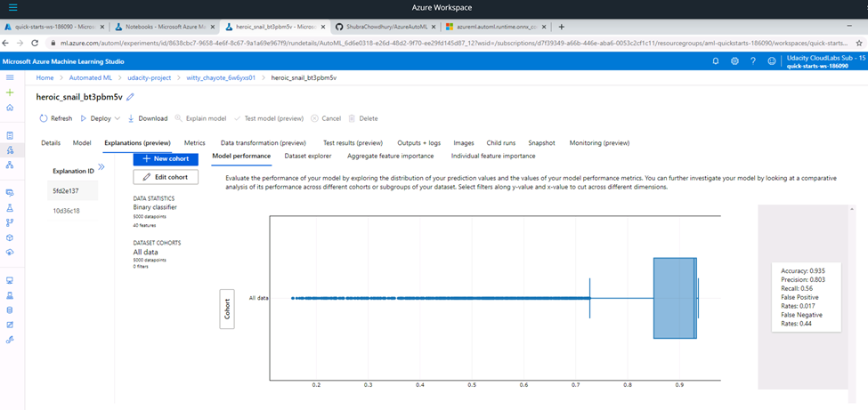Open the settings gear in Studio header
The image size is (868, 410).
tap(734, 61)
